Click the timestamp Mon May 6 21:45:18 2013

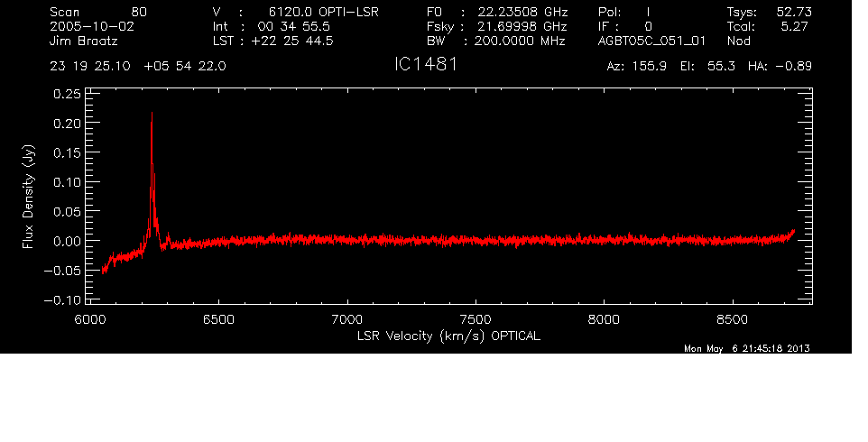[x=747, y=348]
